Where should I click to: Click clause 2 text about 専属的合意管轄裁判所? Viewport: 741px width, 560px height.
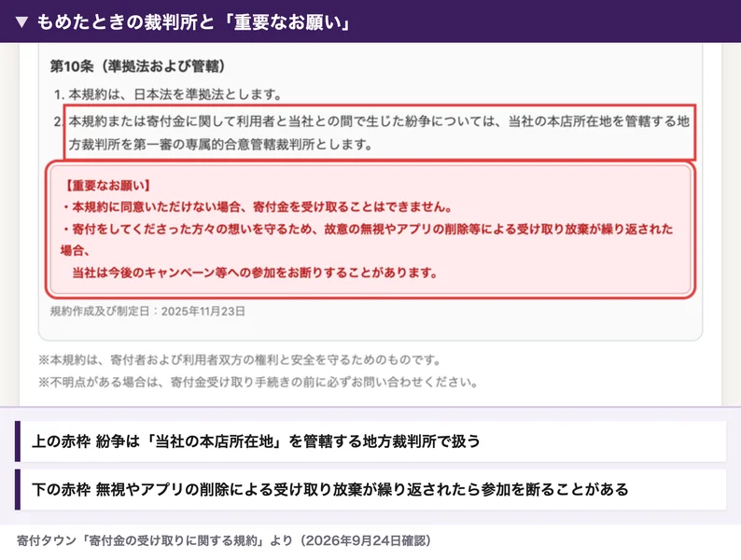[379, 133]
